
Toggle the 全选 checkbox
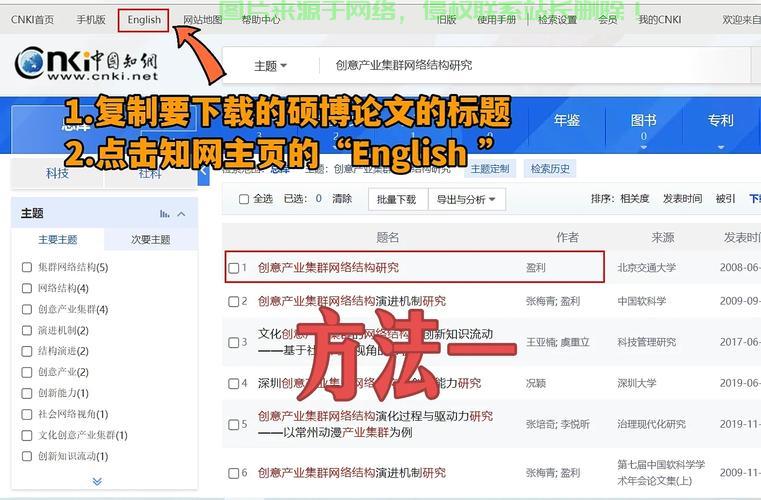pyautogui.click(x=244, y=199)
